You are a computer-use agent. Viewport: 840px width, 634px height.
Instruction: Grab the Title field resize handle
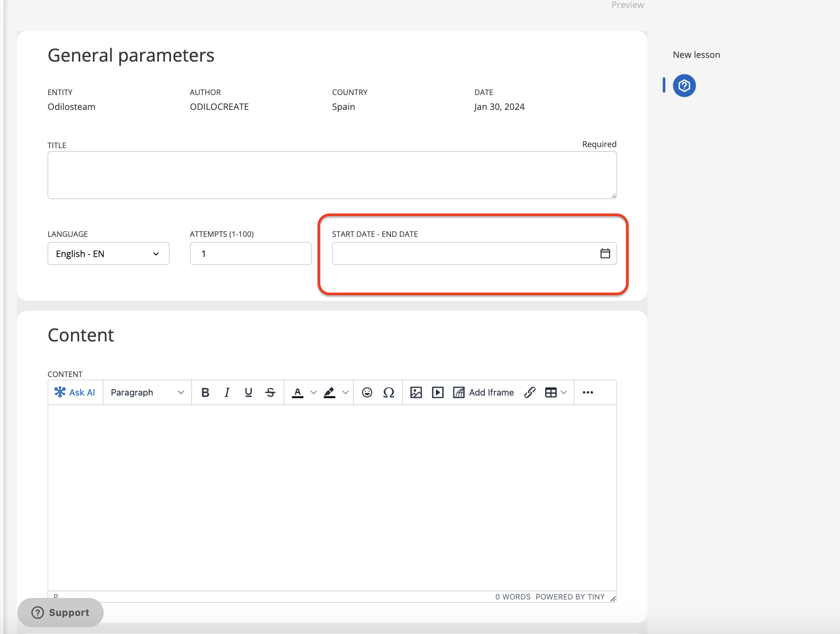pos(613,195)
